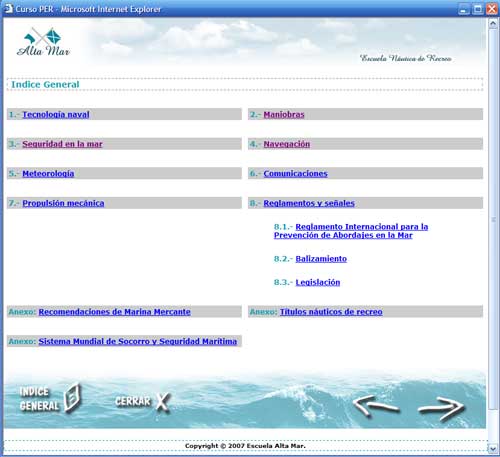Open annex Títulos náuticos de recreo
This screenshot has width=500, height=457.
pyautogui.click(x=331, y=312)
